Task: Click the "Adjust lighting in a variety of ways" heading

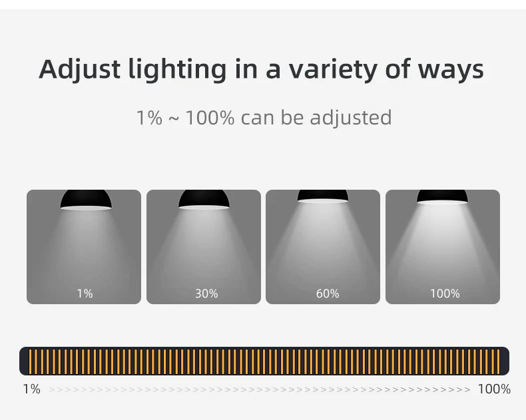Action: coord(261,69)
